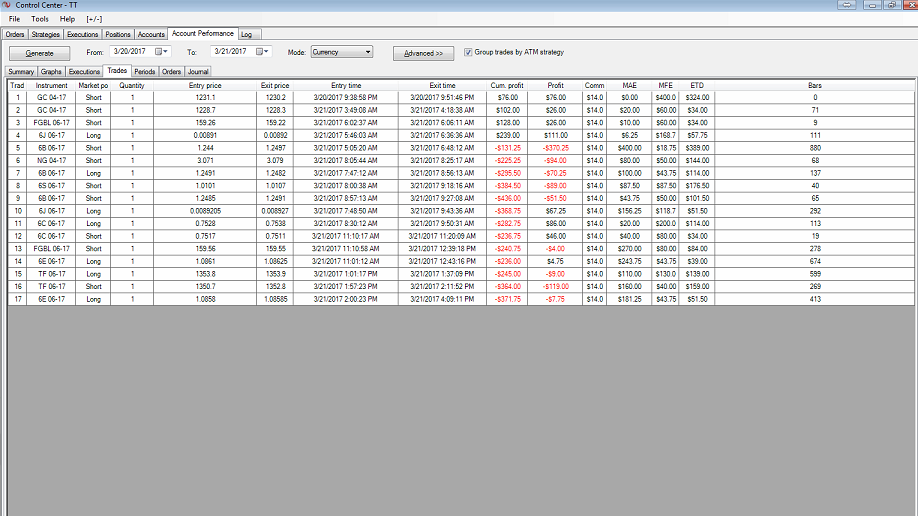This screenshot has width=918, height=516.
Task: Click NG 04-17 instrument cell
Action: pyautogui.click(x=52, y=160)
